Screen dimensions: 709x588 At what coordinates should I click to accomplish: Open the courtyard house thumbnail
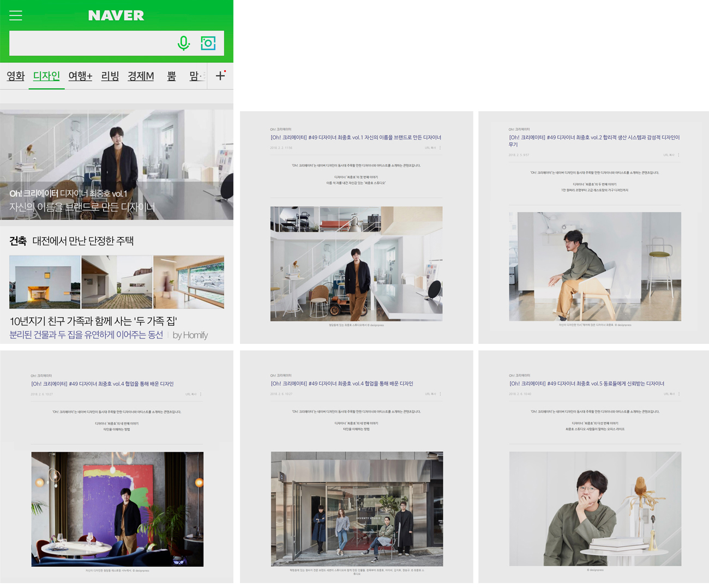[117, 282]
